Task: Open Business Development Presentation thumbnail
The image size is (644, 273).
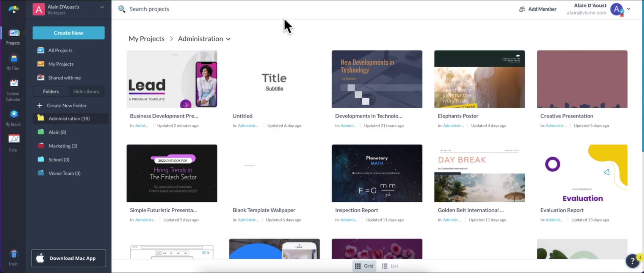Action: 172,79
